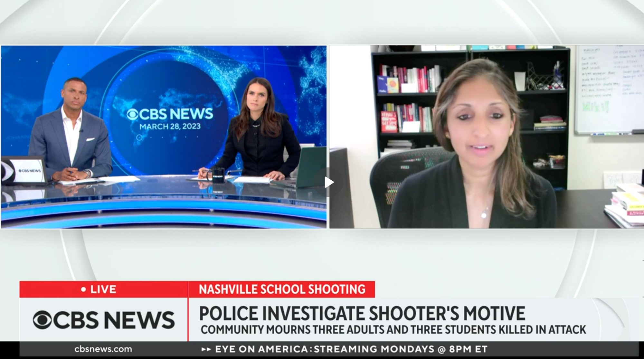Select the guest video feed on the right

[486, 137]
